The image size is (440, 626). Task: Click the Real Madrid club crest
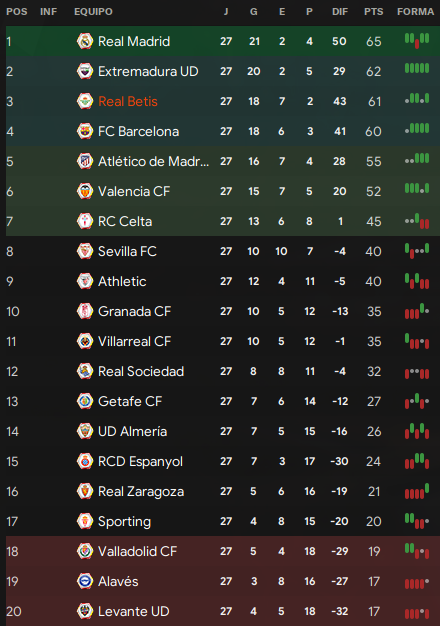tap(85, 41)
